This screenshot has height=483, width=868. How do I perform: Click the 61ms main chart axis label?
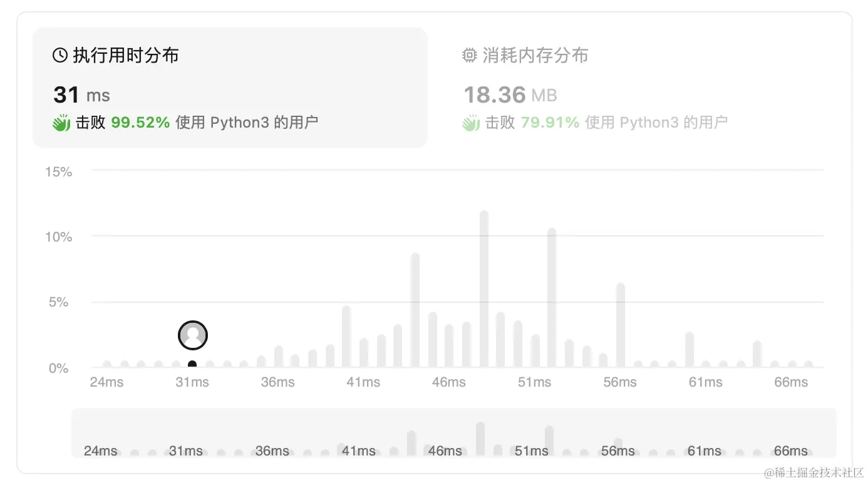click(x=706, y=382)
